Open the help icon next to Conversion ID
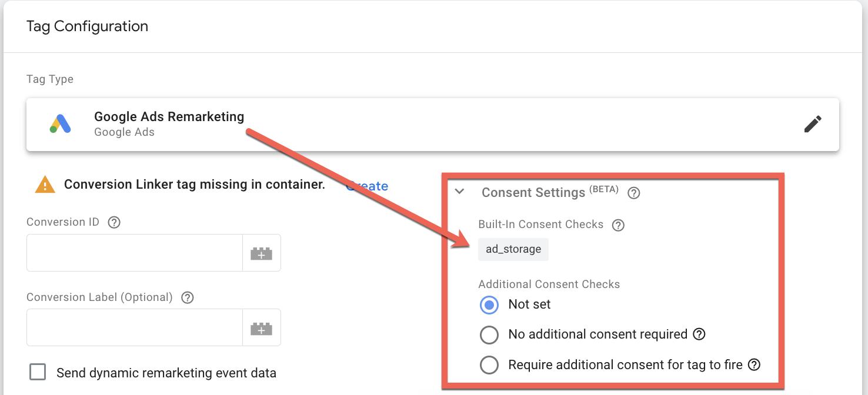Image resolution: width=868 pixels, height=395 pixels. pos(114,222)
